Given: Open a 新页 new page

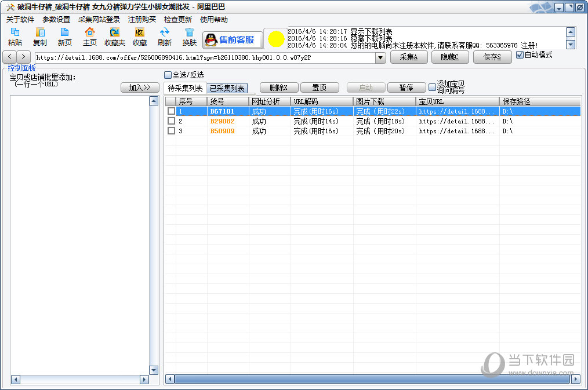Looking at the screenshot, I should 64,37.
